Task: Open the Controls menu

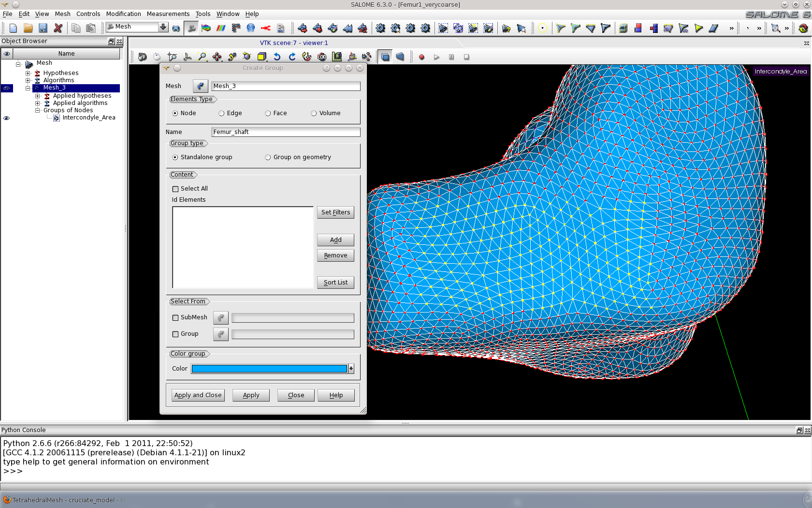Action: click(x=88, y=14)
